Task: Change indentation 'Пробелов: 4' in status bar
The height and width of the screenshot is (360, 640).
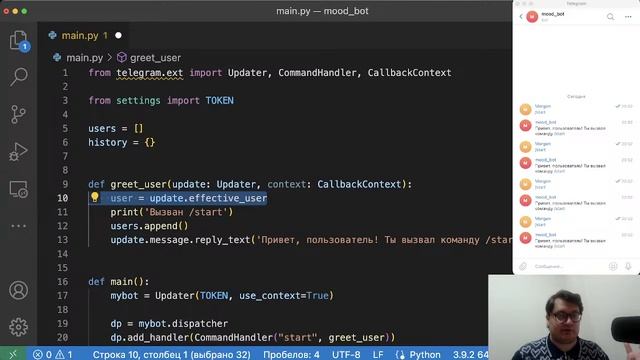Action: (x=291, y=354)
